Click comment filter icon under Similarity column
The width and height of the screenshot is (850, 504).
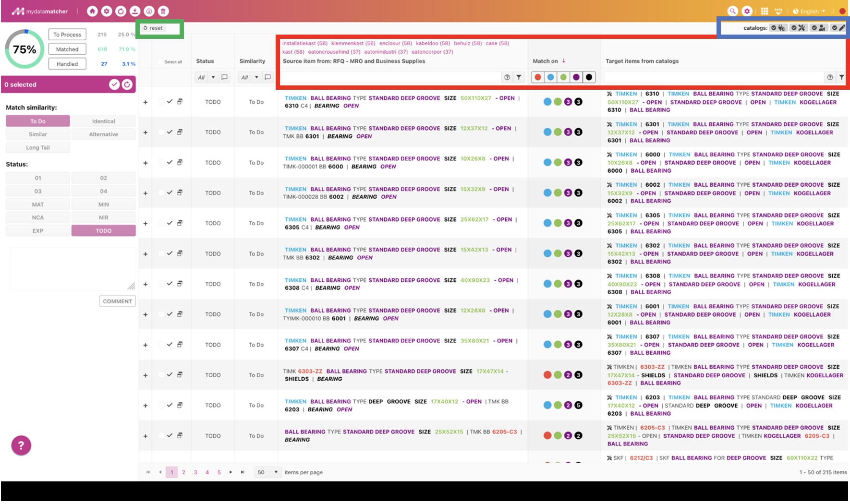(x=268, y=77)
